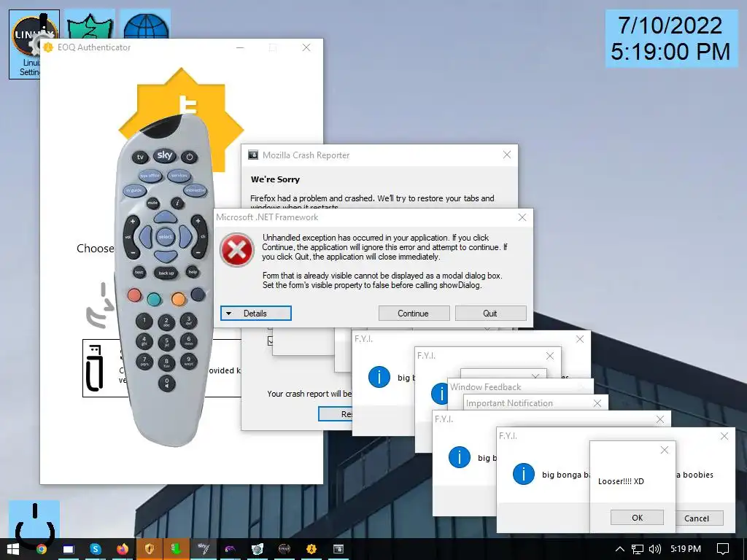Click number 0 on the remote keypad
Viewport: 747px width, 560px height.
[166, 383]
